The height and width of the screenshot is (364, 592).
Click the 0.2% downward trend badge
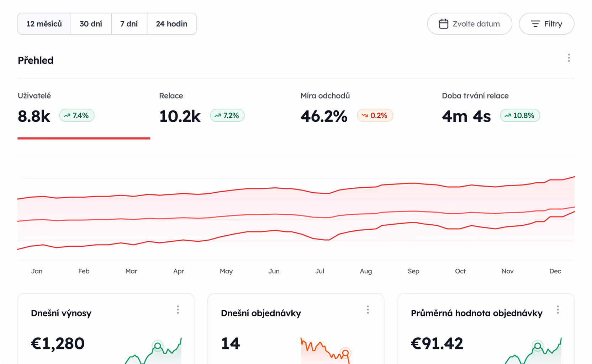(x=375, y=116)
